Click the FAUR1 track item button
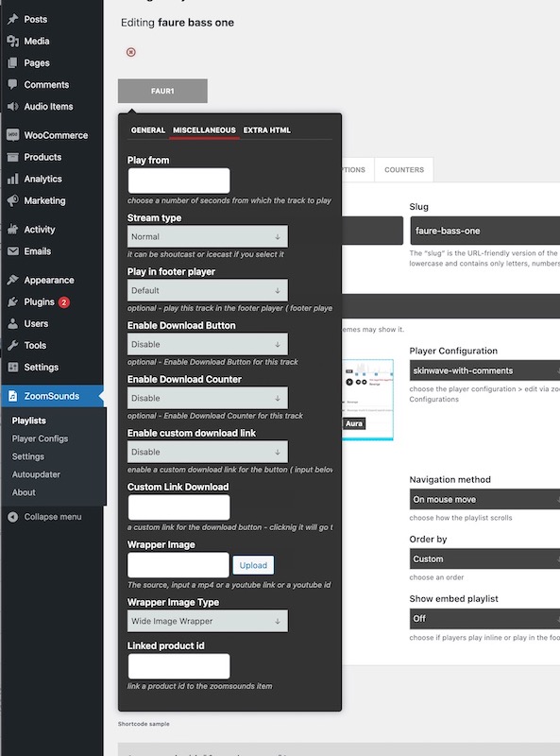560x756 pixels. coord(162,91)
